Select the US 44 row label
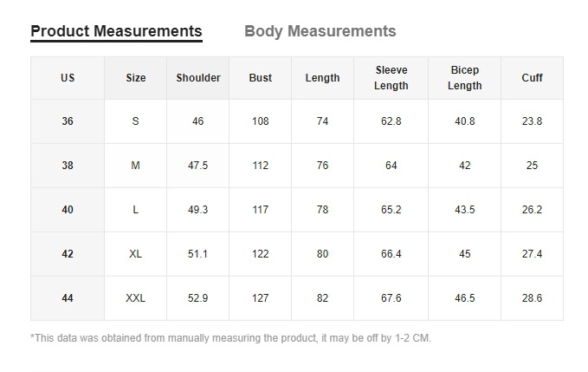Screen dimensions: 588x372 (x=68, y=298)
